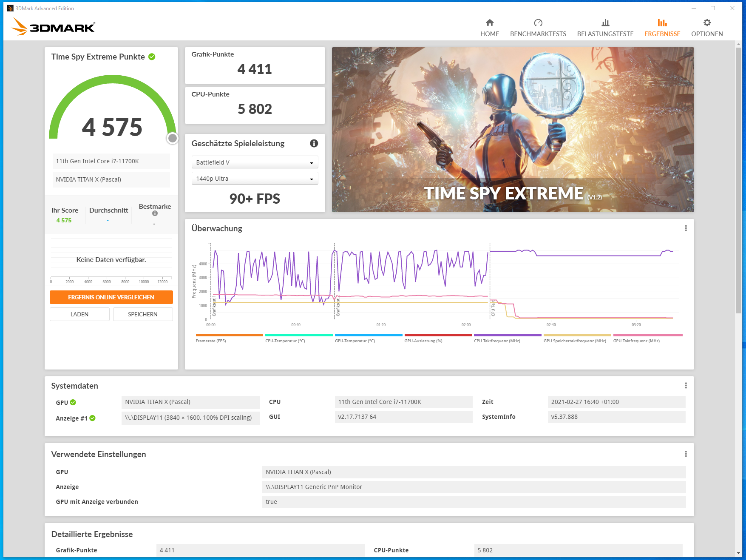Click the DISPLAY11 3840 × 1600 value

tap(190, 418)
